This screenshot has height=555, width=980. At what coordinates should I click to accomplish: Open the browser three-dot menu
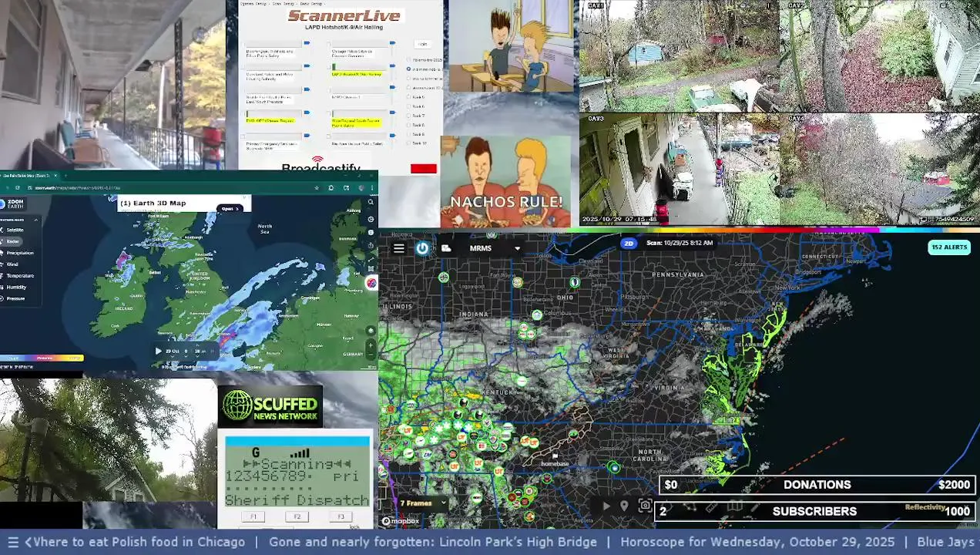[372, 188]
